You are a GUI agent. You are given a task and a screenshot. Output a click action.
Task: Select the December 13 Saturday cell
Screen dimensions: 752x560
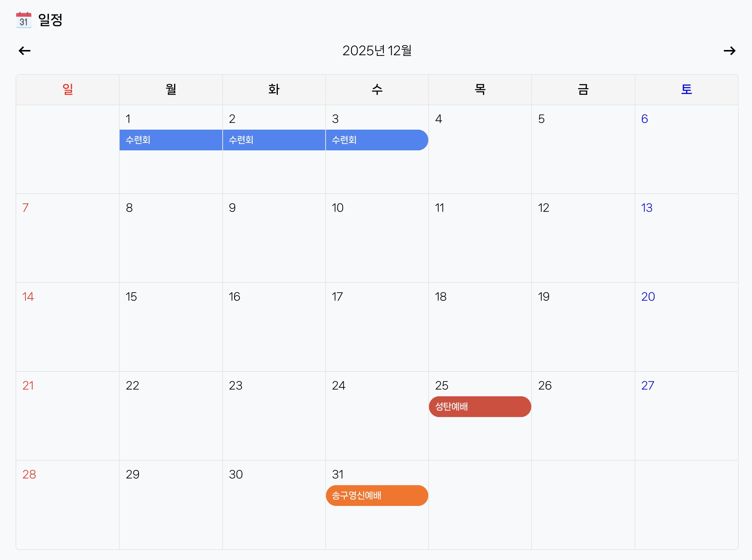coord(686,238)
